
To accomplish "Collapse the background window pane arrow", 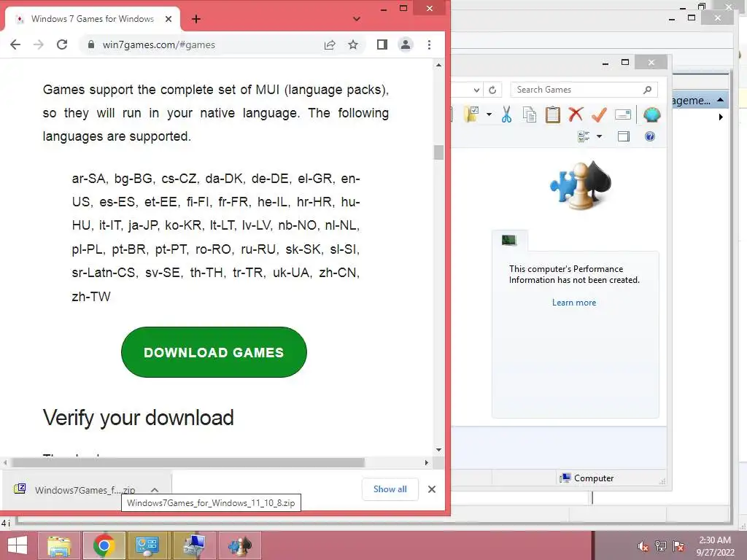I will click(x=720, y=100).
